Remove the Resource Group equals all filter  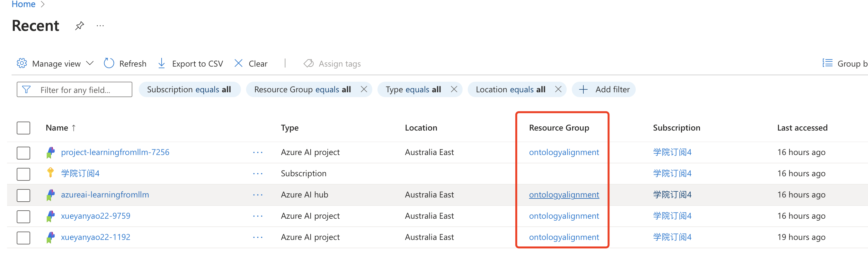tap(364, 89)
